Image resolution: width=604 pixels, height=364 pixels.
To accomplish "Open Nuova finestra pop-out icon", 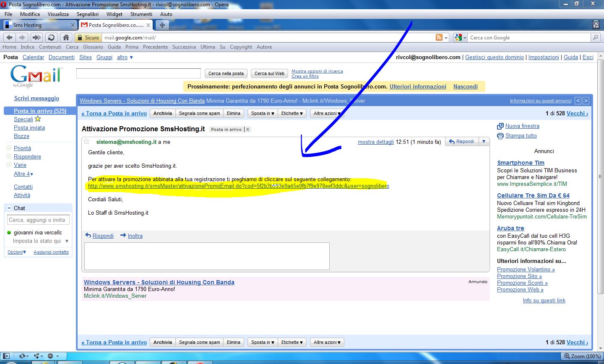I will tap(500, 126).
